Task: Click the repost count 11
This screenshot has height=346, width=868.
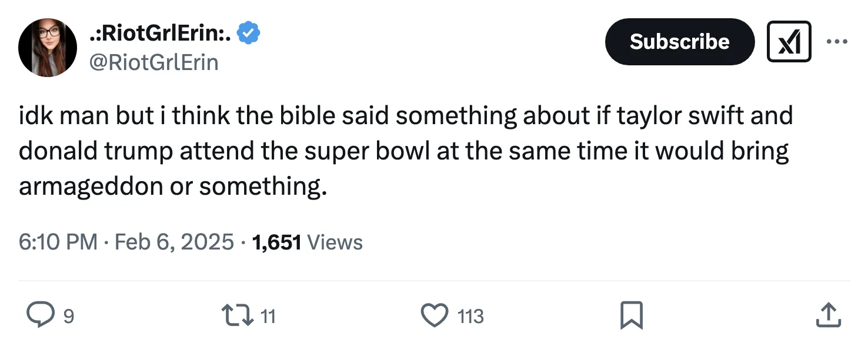Action: point(268,317)
